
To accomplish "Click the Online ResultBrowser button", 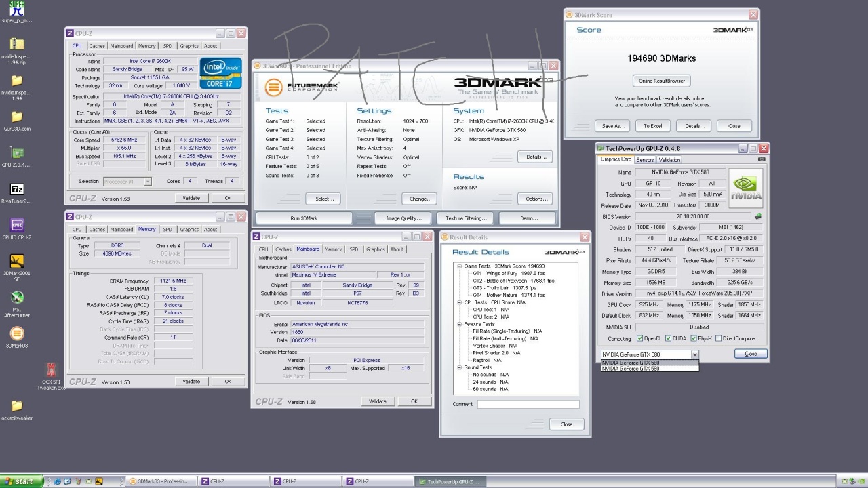I will pos(662,81).
